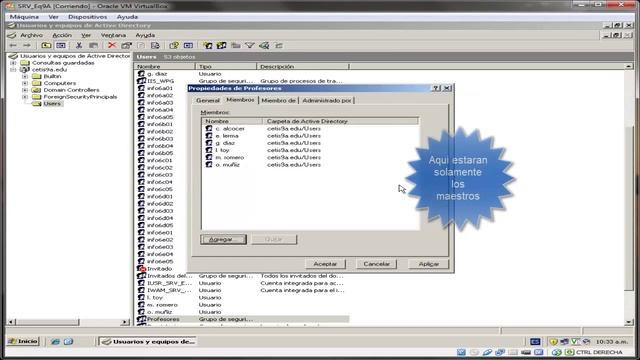Expand the Domain Controllers node

coord(25,90)
